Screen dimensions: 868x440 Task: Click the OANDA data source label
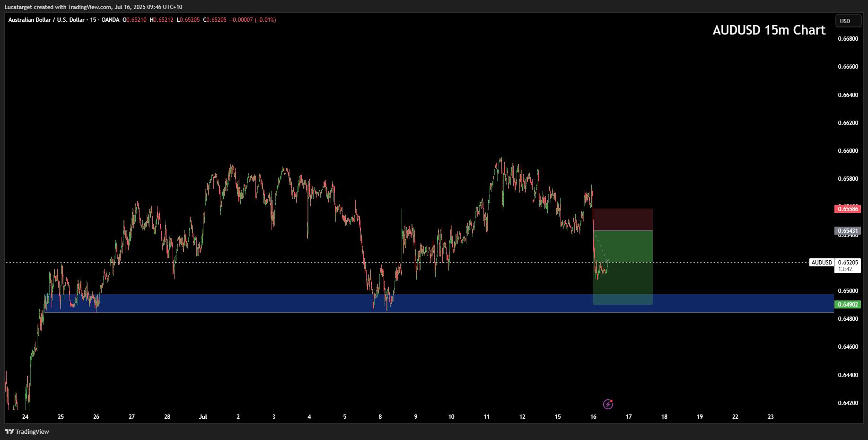(110, 20)
